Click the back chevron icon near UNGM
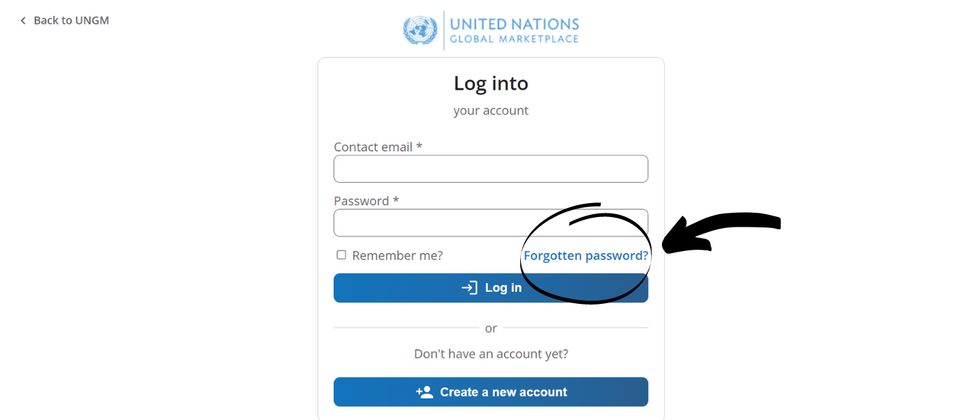The image size is (980, 420). 23,21
